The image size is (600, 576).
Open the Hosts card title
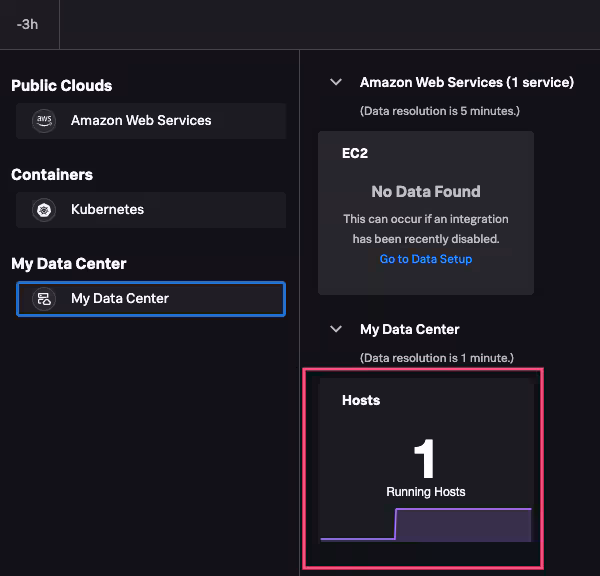click(x=361, y=400)
